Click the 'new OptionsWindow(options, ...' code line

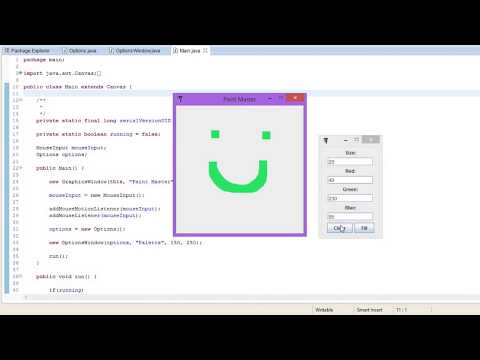125,242
